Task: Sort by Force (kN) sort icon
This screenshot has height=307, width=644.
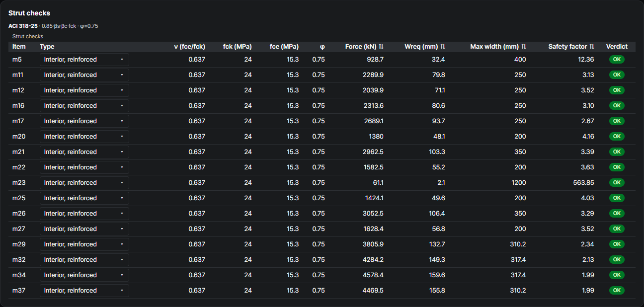Action: click(381, 47)
